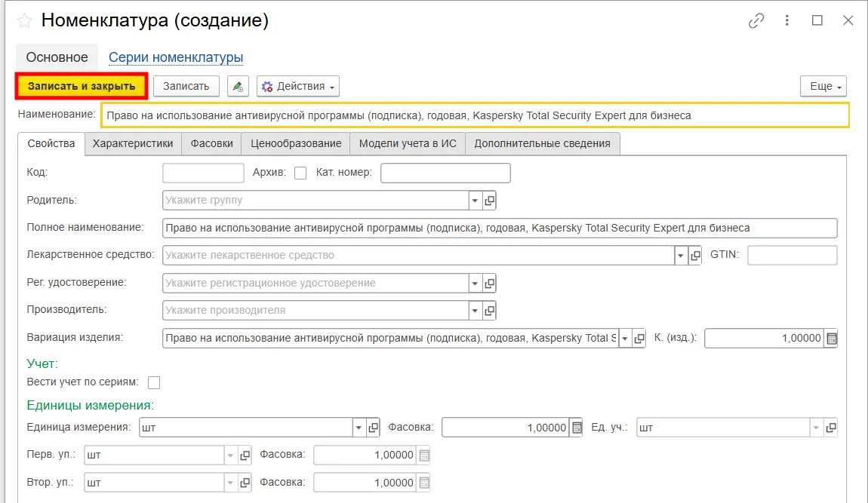Open the Лекарственное средство selection form icon
The image size is (868, 503).
coord(694,255)
